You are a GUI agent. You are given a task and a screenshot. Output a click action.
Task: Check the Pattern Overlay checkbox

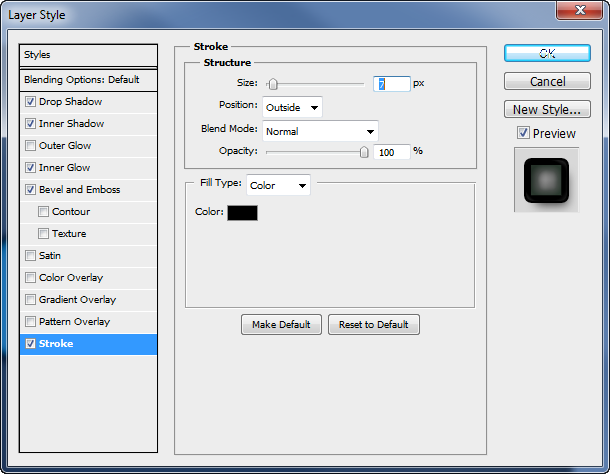[x=30, y=322]
